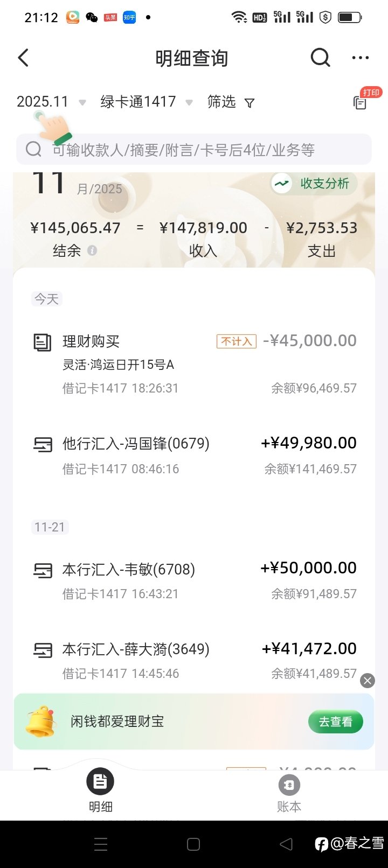This screenshot has height=868, width=388.
Task: Expand the 2025.11 month dropdown
Action: (x=51, y=102)
